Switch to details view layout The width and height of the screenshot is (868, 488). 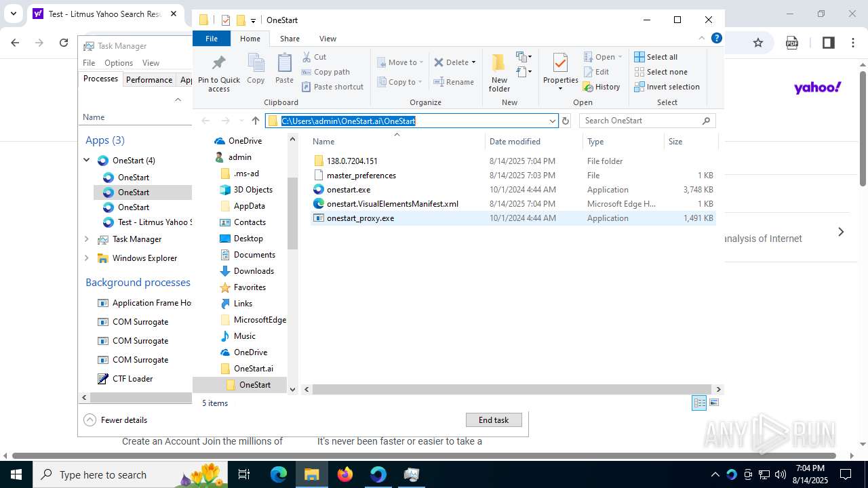pos(699,403)
